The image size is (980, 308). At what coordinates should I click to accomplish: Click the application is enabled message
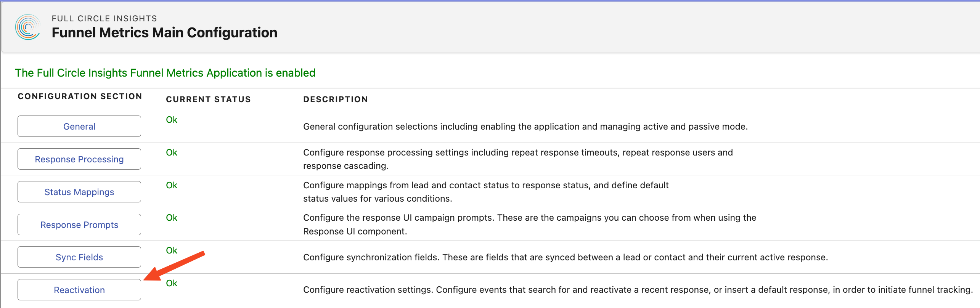pyautogui.click(x=165, y=73)
